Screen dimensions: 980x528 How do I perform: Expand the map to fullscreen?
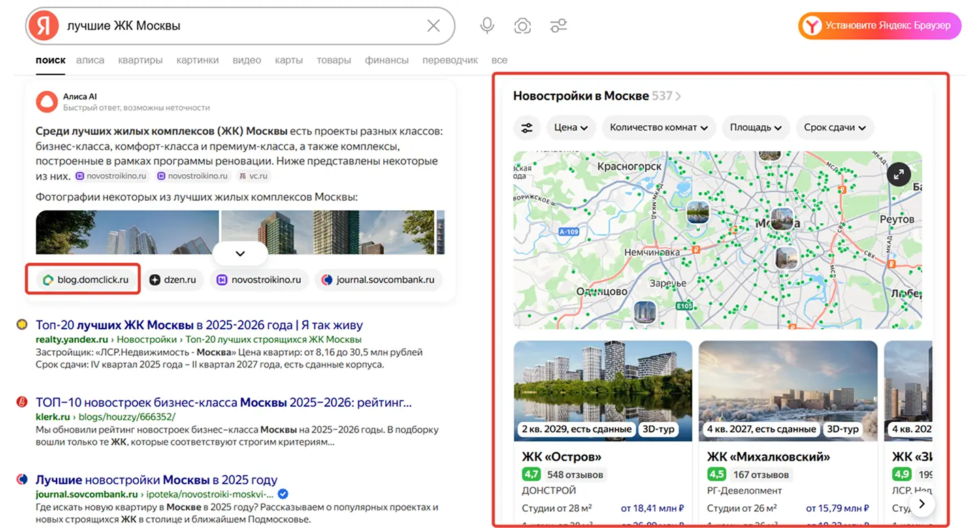click(x=899, y=174)
